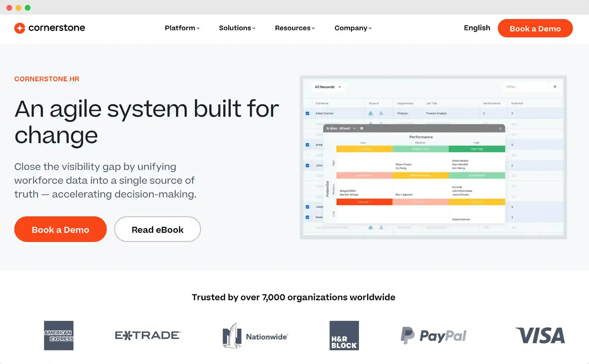Uncheck the Anne row checkbox
Screen dimensions: 589x364
click(307, 145)
